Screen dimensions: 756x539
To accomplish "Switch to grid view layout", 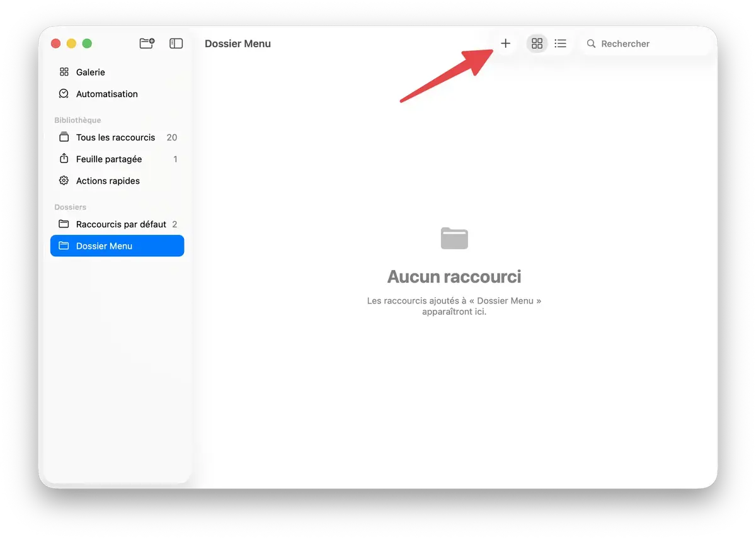I will point(536,43).
